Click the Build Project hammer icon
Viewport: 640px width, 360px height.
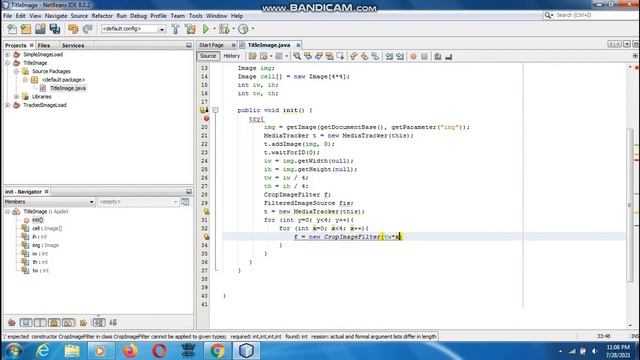coord(176,29)
